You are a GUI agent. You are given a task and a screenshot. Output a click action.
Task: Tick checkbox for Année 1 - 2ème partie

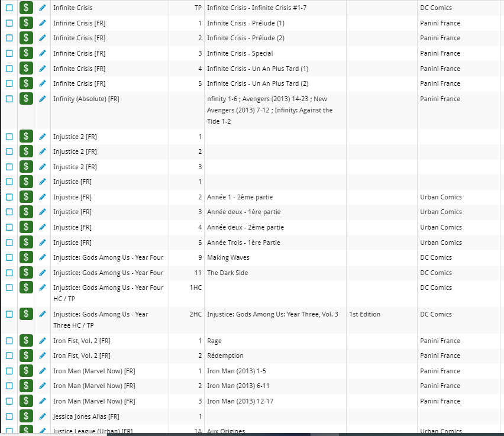coord(9,197)
